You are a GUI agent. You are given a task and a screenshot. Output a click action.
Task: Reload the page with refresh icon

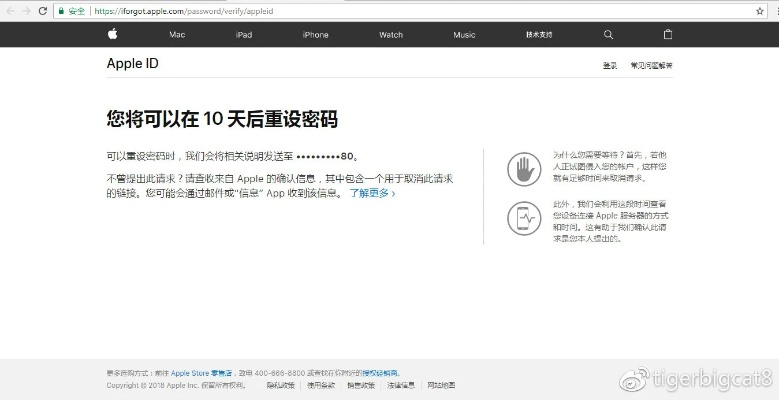43,11
